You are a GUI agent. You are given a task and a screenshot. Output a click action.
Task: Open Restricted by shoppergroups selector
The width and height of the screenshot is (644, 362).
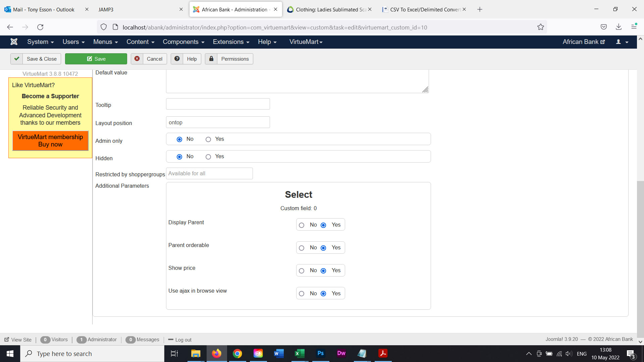click(x=209, y=174)
